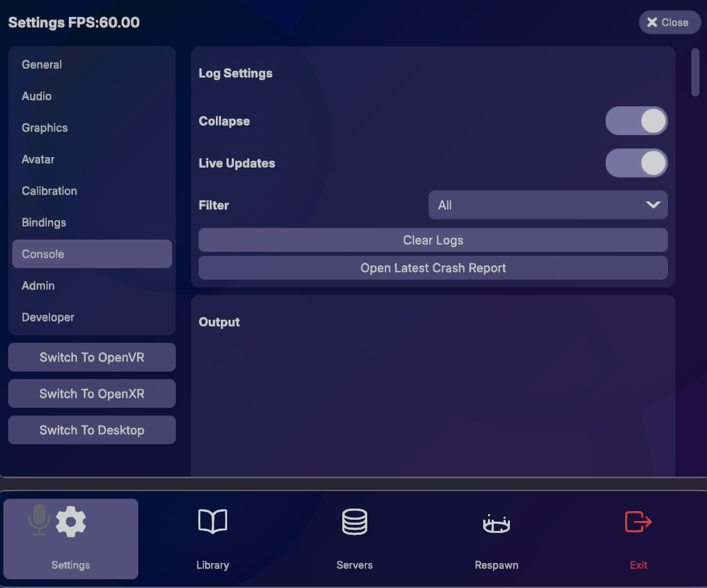Click Switch To OpenVR

(91, 357)
